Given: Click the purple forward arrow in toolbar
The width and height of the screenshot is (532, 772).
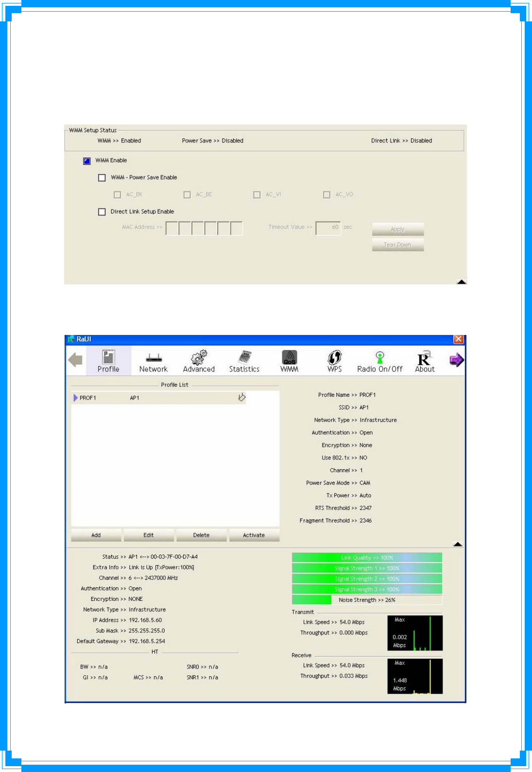Looking at the screenshot, I should (456, 360).
